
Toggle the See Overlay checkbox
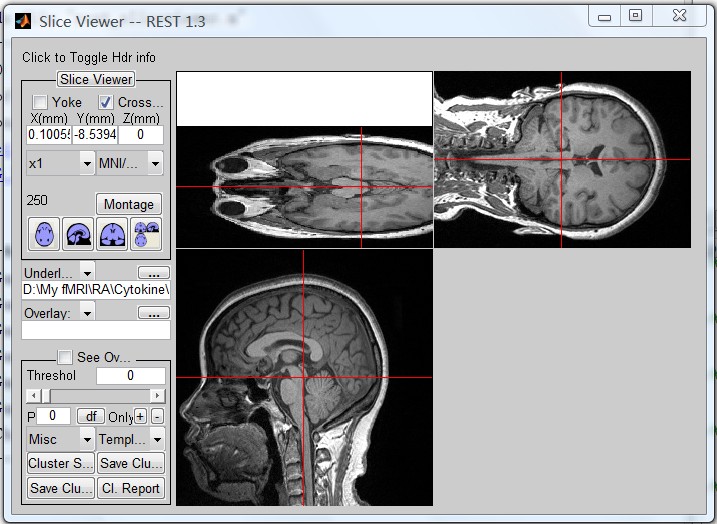64,357
